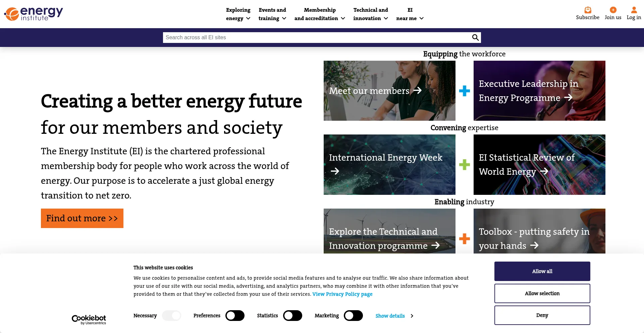This screenshot has height=333, width=644.
Task: Click the Subscribe envelope icon
Action: click(588, 10)
